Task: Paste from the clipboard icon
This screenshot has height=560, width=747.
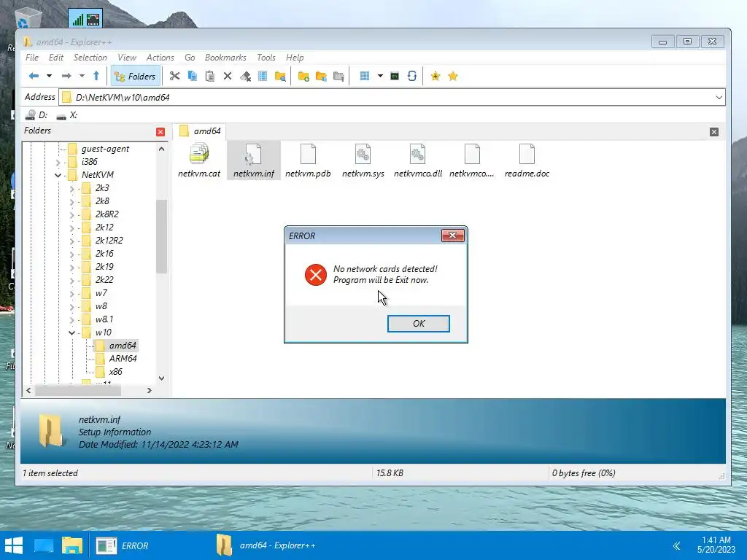Action: click(209, 76)
